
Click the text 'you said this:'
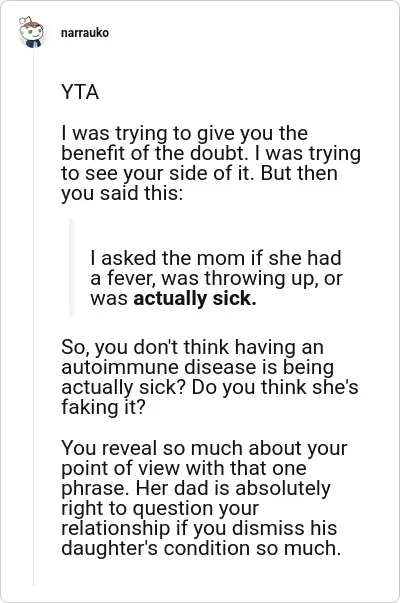point(122,193)
